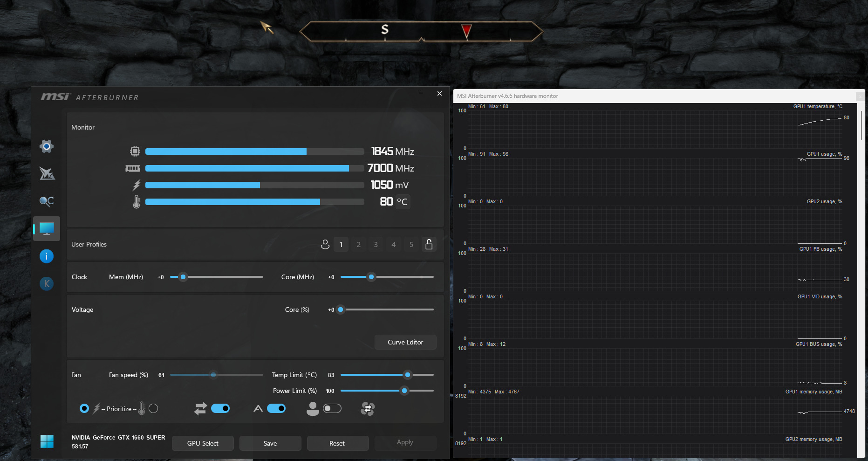
Task: Click the red marker on the game compass
Action: click(x=466, y=31)
